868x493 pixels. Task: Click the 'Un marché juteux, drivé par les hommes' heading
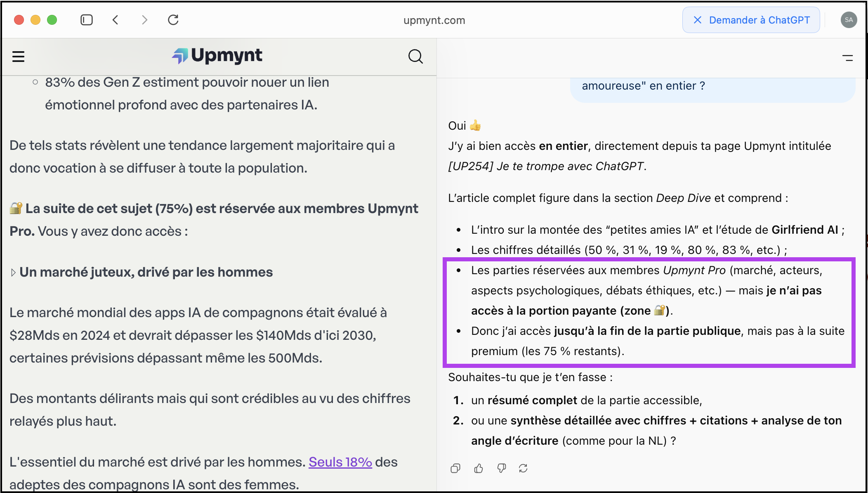(x=146, y=273)
